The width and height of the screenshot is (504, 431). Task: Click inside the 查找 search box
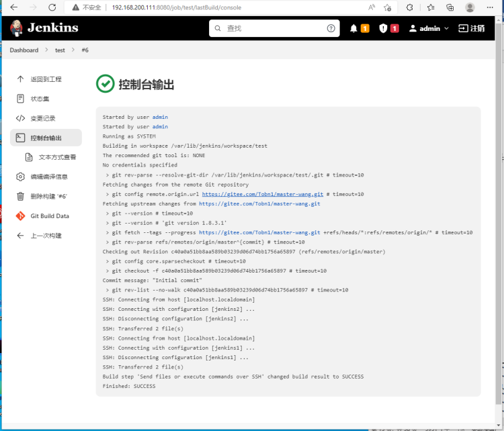coord(274,28)
